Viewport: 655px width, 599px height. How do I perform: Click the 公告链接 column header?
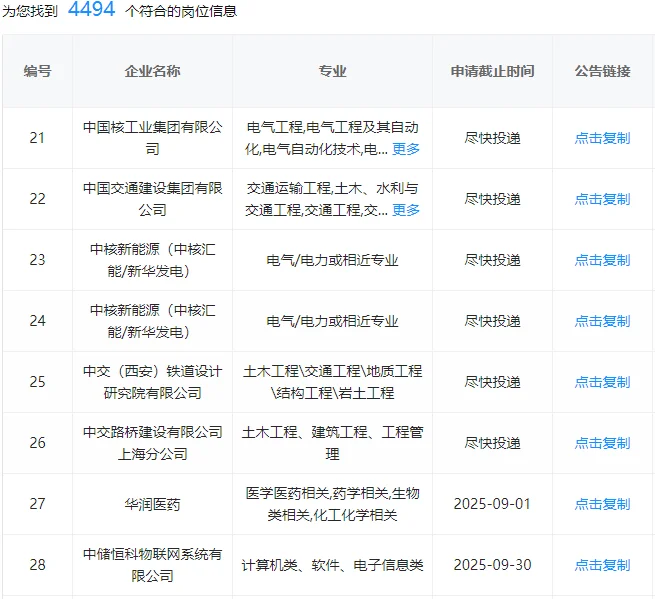pyautogui.click(x=602, y=71)
